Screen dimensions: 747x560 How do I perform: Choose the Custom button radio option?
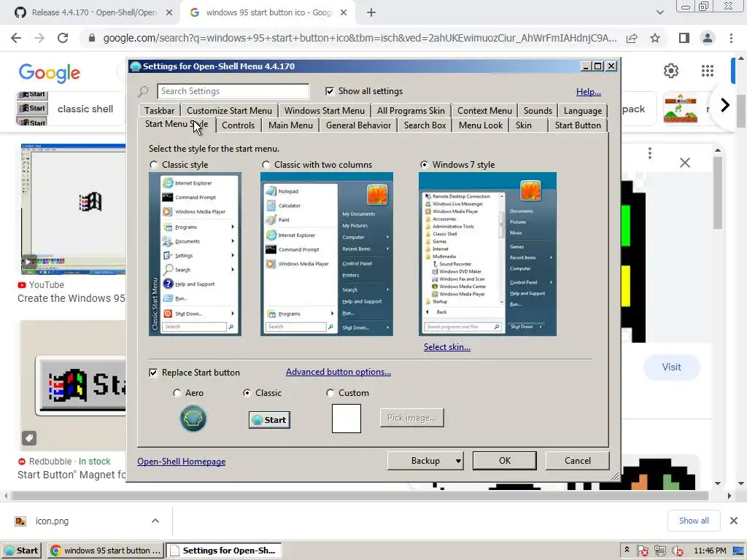(x=330, y=393)
